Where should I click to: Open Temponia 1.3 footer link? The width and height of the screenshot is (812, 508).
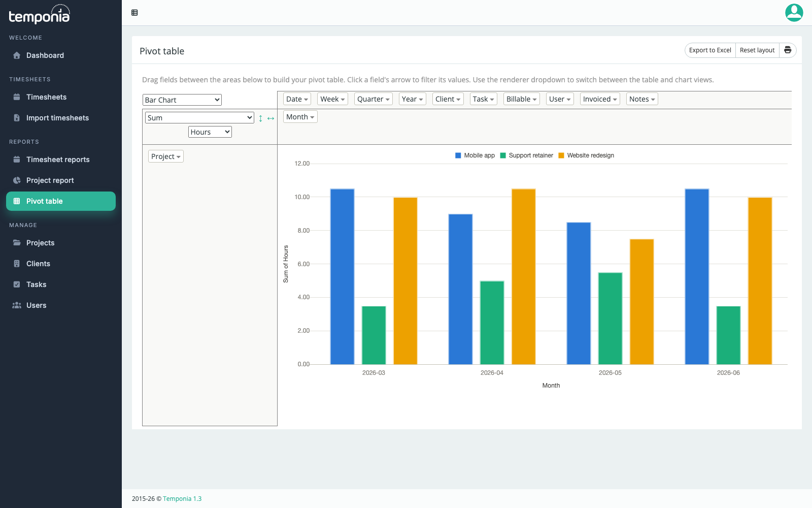pos(182,499)
